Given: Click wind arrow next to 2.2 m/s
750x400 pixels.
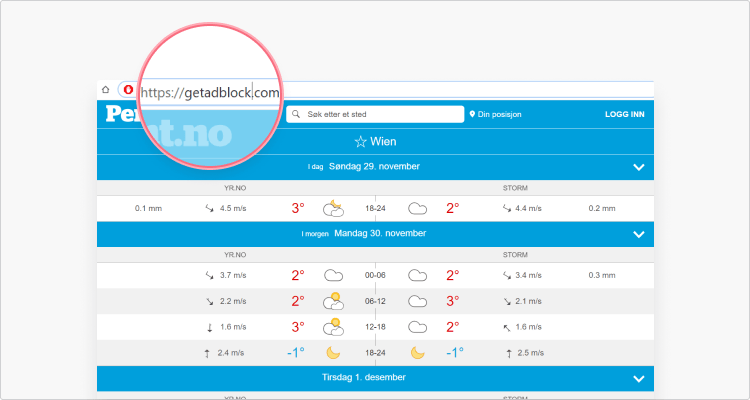Looking at the screenshot, I should click(210, 301).
